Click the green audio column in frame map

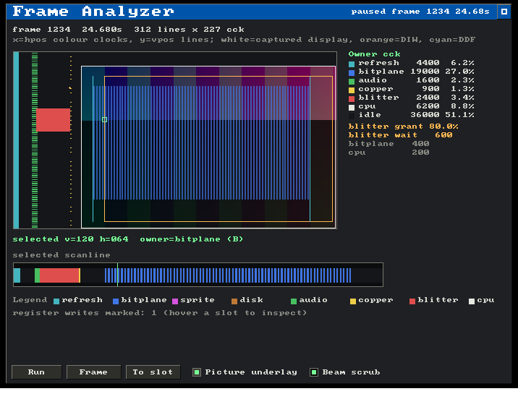click(35, 140)
